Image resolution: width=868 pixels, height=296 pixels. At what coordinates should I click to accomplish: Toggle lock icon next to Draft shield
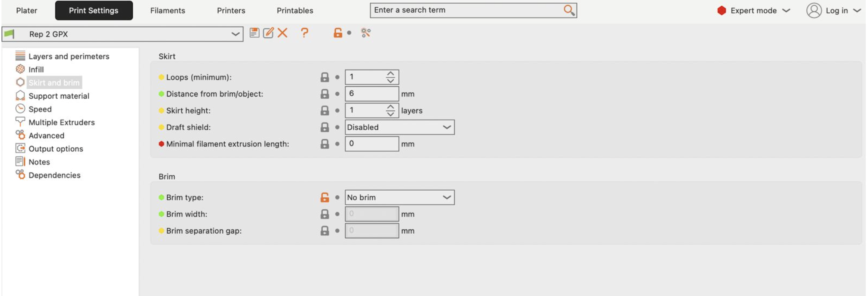pyautogui.click(x=324, y=127)
